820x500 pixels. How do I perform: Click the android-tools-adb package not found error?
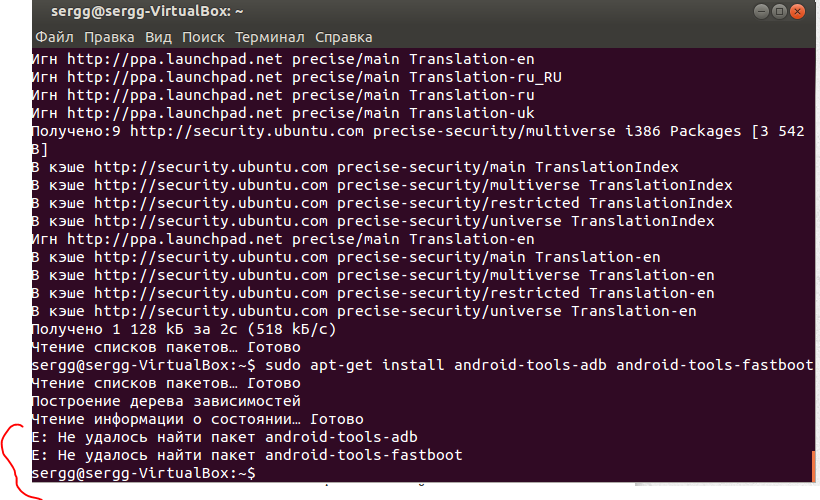pyautogui.click(x=225, y=437)
